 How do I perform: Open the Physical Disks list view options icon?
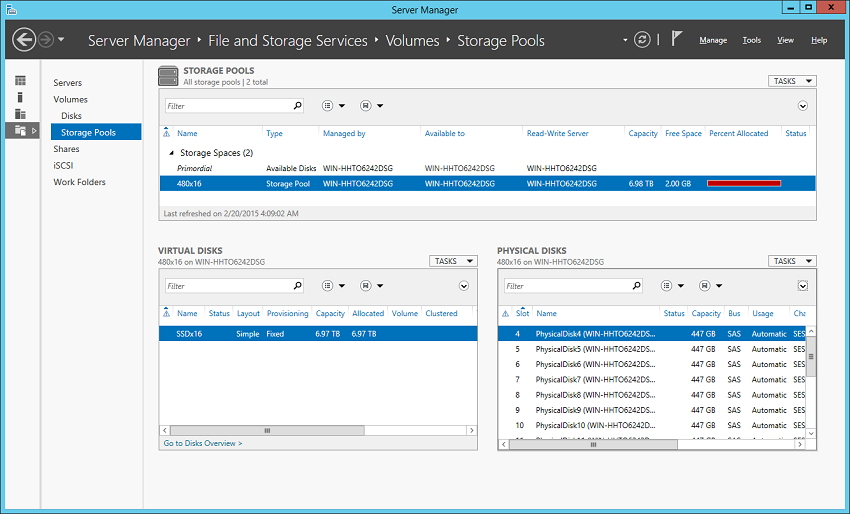(666, 286)
